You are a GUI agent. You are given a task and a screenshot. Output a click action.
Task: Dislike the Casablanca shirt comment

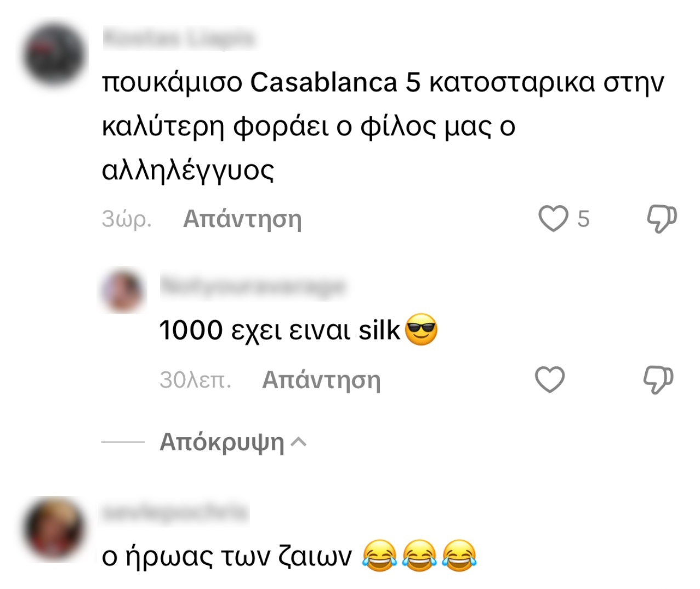click(x=662, y=219)
